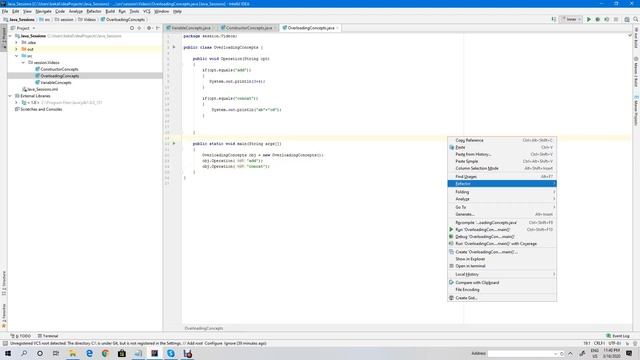Image resolution: width=640 pixels, height=360 pixels.
Task: Click the Stop toolbar icon
Action: 616,19
